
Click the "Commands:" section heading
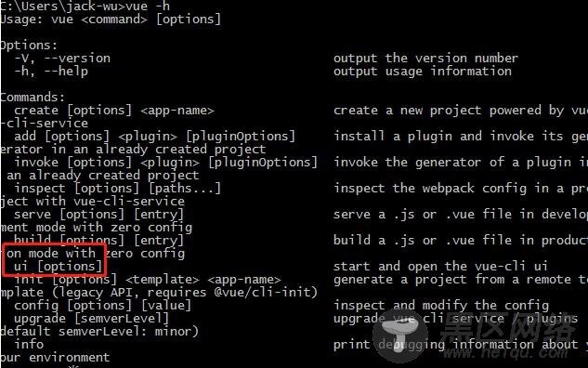pyautogui.click(x=33, y=98)
